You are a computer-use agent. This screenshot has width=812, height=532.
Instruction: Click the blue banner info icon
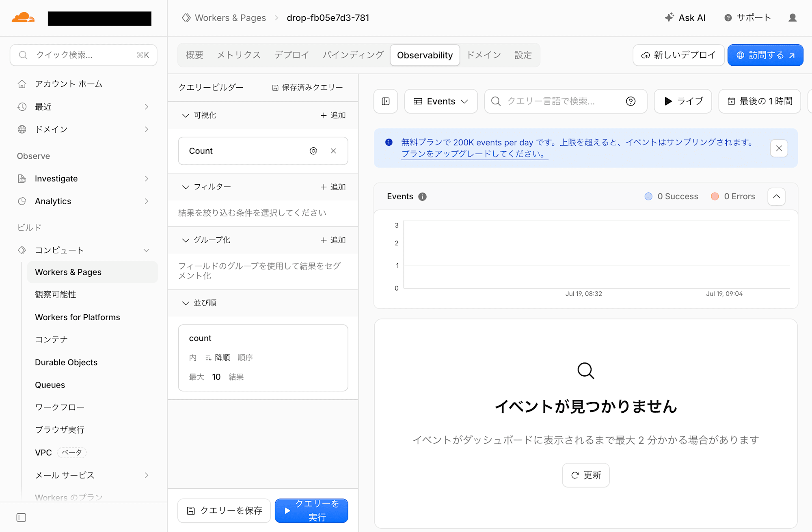click(389, 142)
